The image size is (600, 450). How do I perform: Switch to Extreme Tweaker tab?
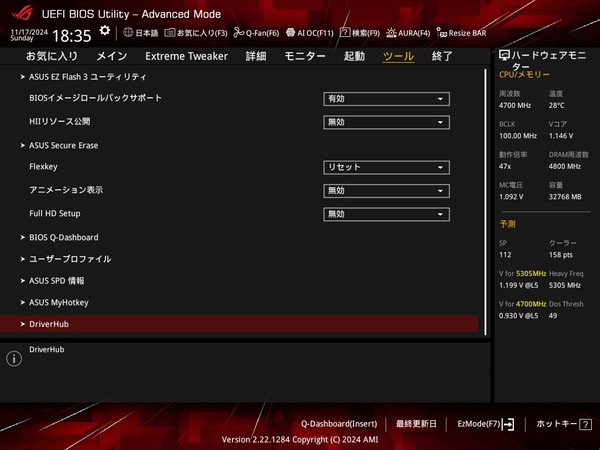tap(186, 56)
